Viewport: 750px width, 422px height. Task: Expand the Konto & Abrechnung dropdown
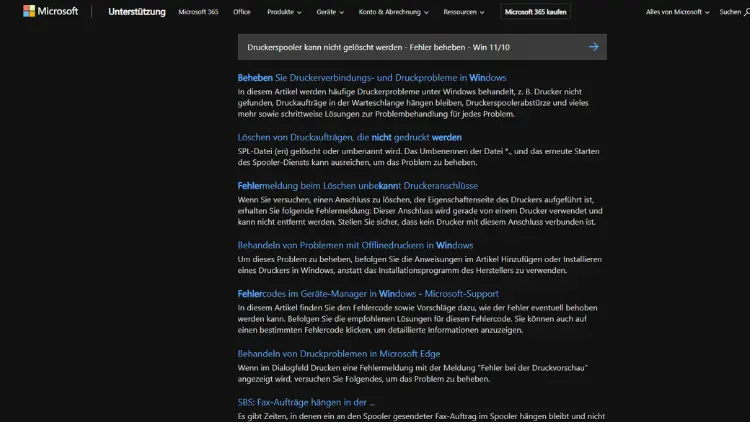pos(393,12)
